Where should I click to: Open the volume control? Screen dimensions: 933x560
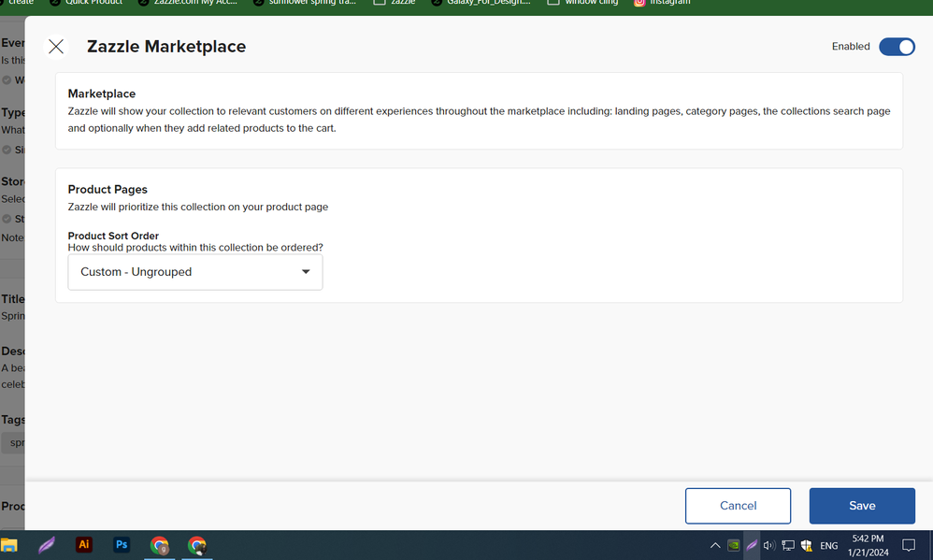[769, 545]
